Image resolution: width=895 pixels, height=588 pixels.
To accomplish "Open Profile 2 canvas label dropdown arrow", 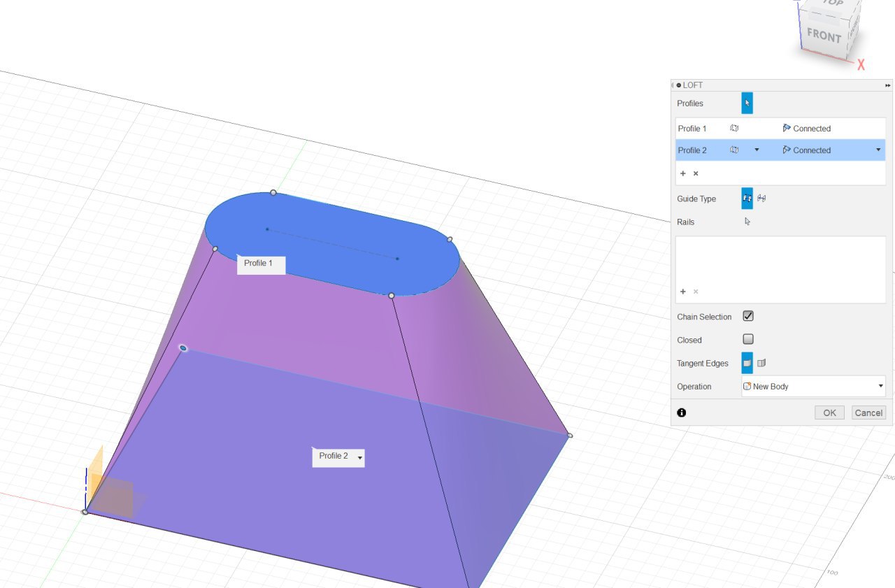I will click(359, 458).
